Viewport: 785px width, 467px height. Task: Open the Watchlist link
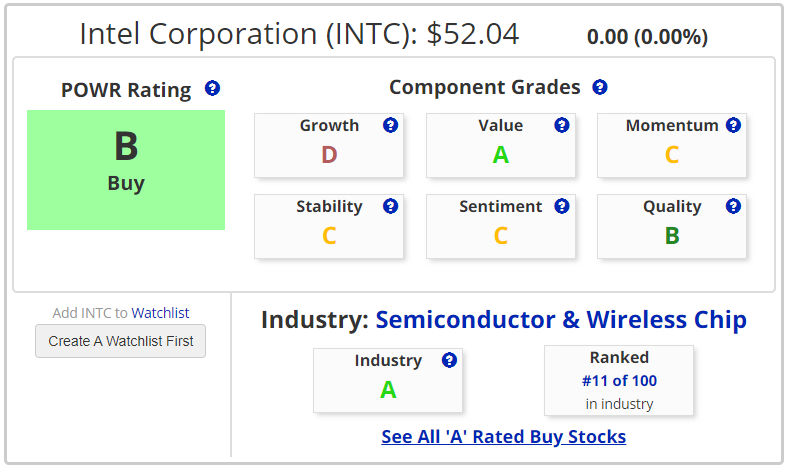(x=160, y=313)
